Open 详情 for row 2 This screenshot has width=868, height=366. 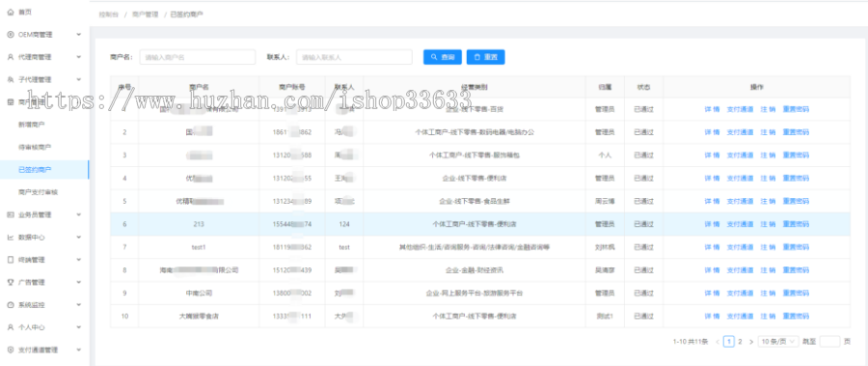712,132
